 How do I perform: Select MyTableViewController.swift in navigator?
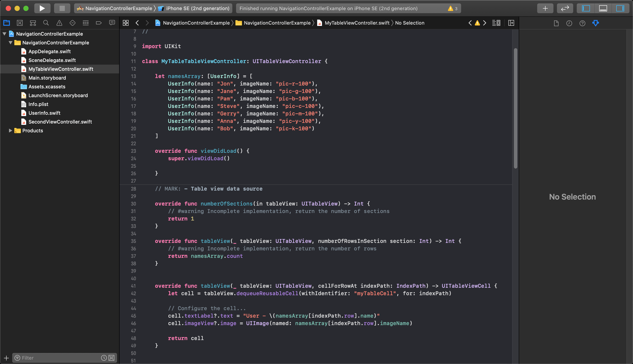click(61, 69)
